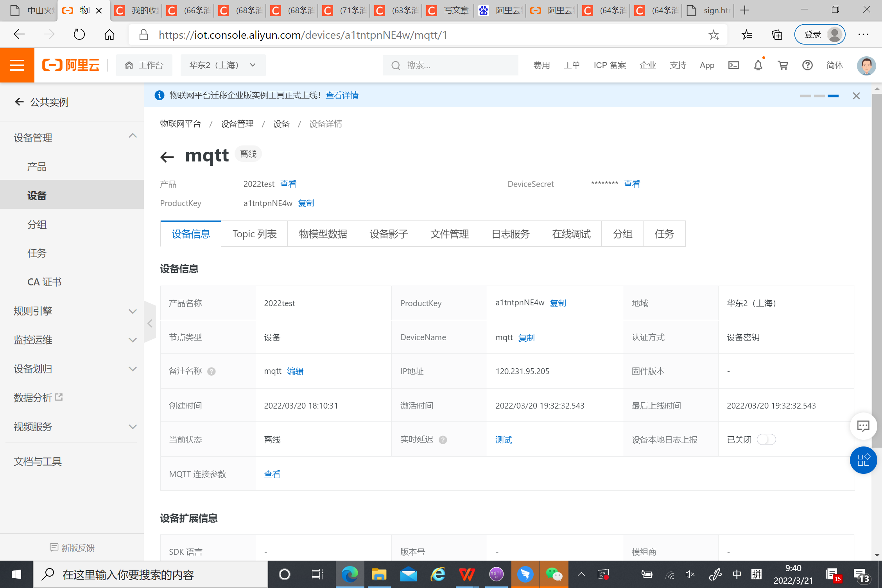Viewport: 882px width, 588px height.
Task: Focus the Aliyun 搜索 search box
Action: (450, 65)
